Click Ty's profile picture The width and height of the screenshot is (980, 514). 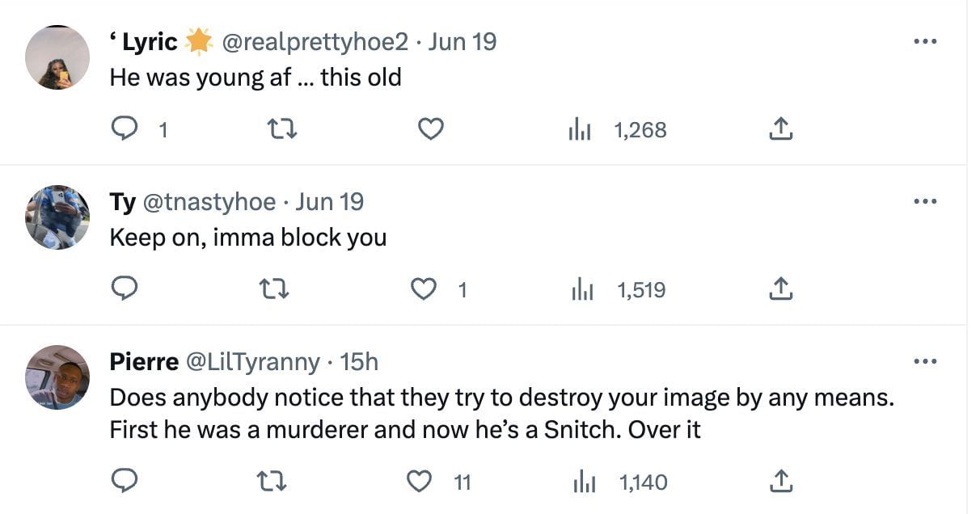click(57, 217)
